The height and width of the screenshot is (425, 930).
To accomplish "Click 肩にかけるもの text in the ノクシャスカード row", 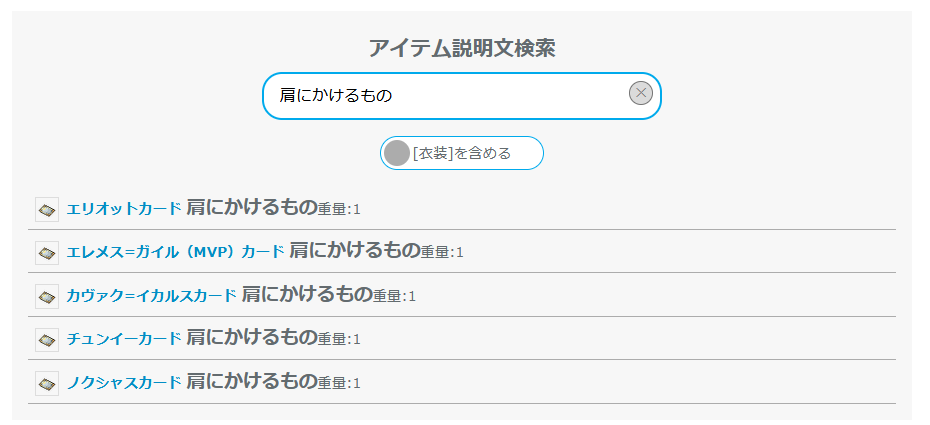I will (251, 382).
